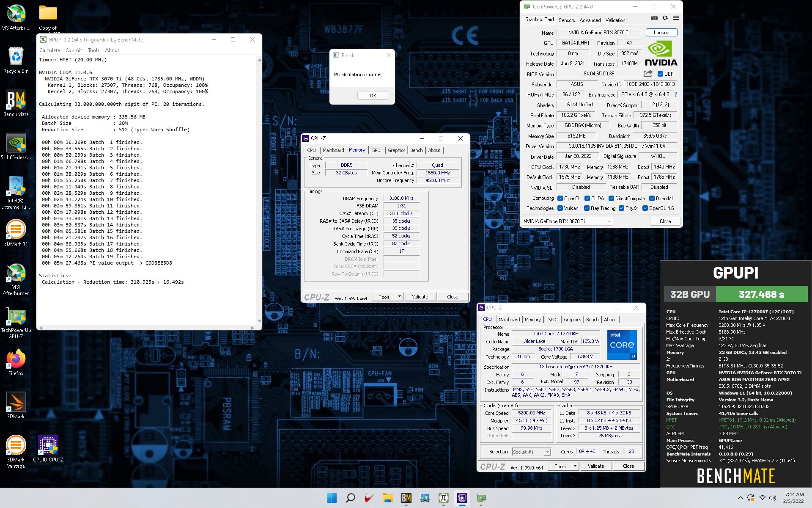Open the Copy of folder on desktop
Image resolution: width=812 pixels, height=508 pixels.
(48, 17)
